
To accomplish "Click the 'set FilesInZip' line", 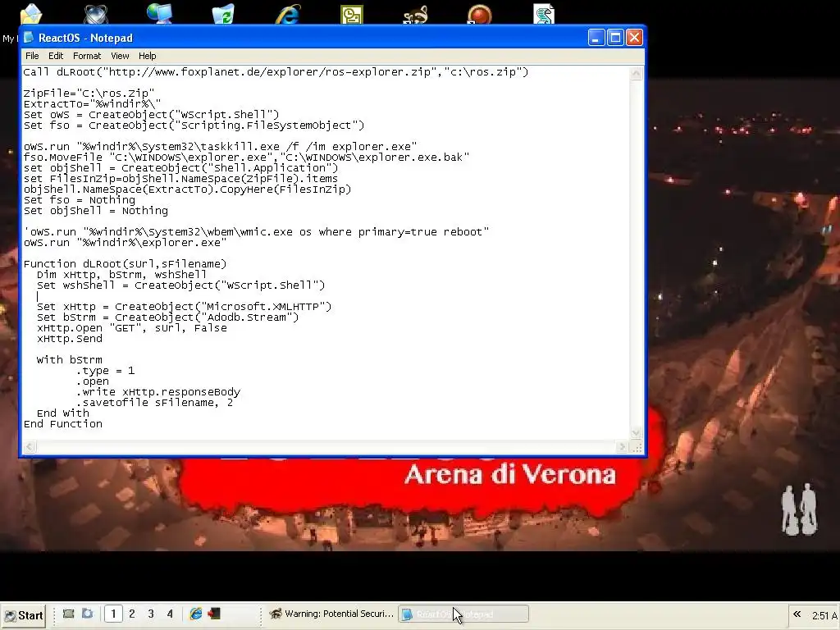I will click(x=181, y=179).
